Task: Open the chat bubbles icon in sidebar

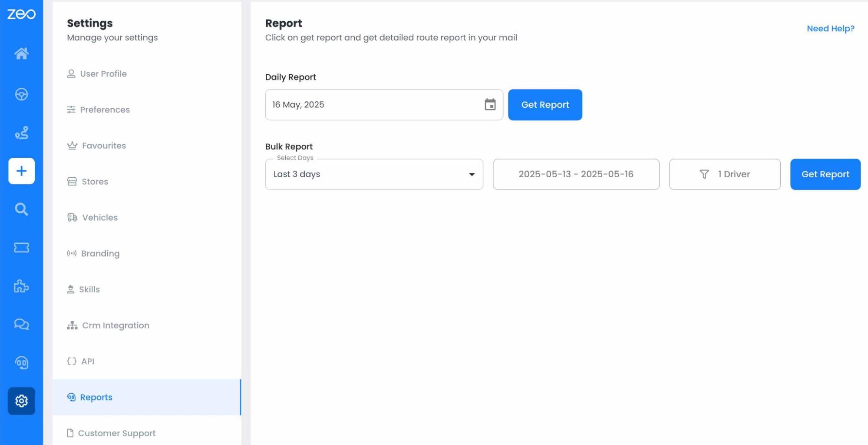Action: (x=21, y=324)
